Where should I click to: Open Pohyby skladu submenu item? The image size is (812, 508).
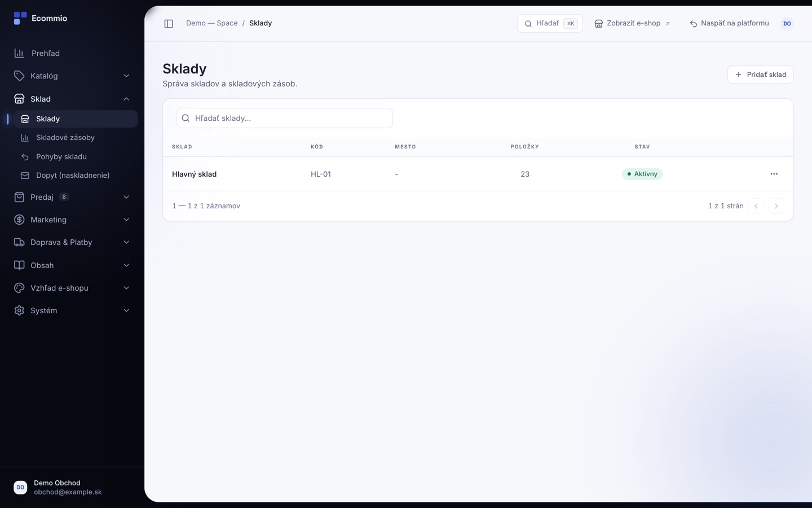click(76, 157)
